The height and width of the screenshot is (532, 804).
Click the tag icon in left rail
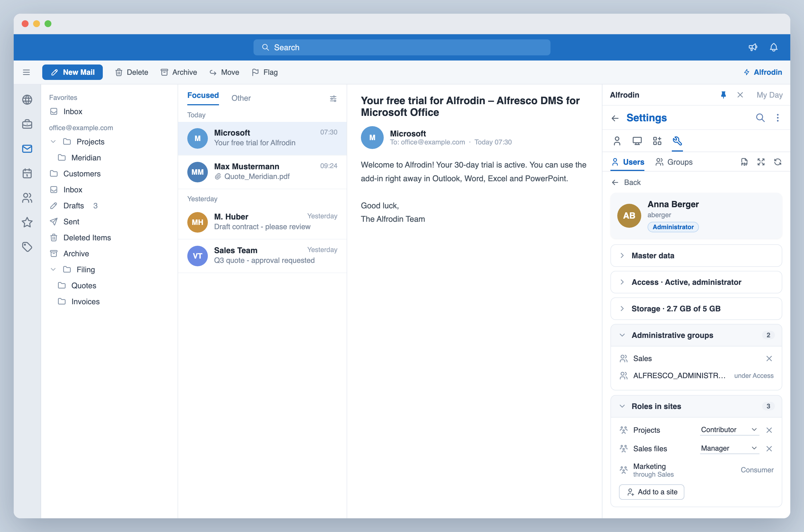(27, 247)
